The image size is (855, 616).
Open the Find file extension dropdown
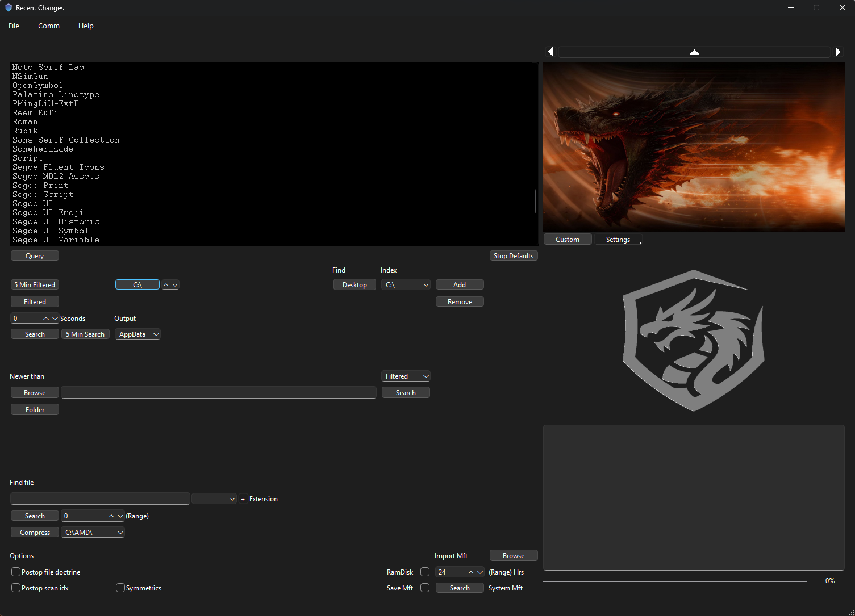pyautogui.click(x=214, y=499)
